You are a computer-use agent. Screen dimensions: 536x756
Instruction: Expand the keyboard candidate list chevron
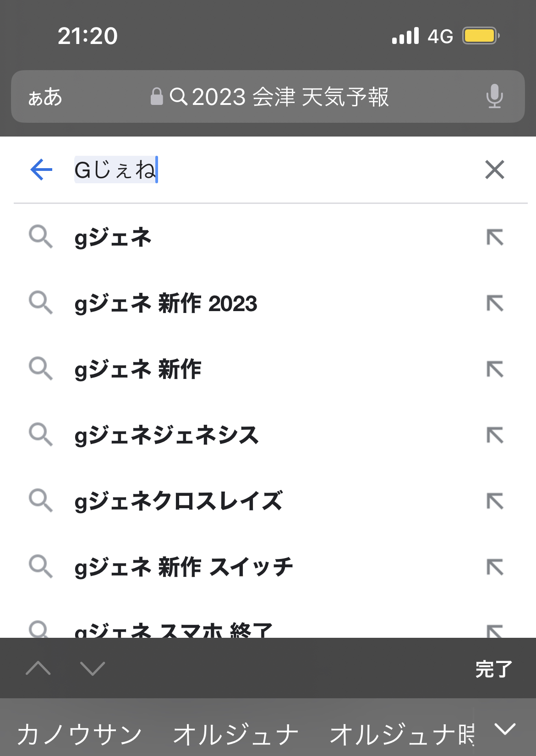point(505,729)
